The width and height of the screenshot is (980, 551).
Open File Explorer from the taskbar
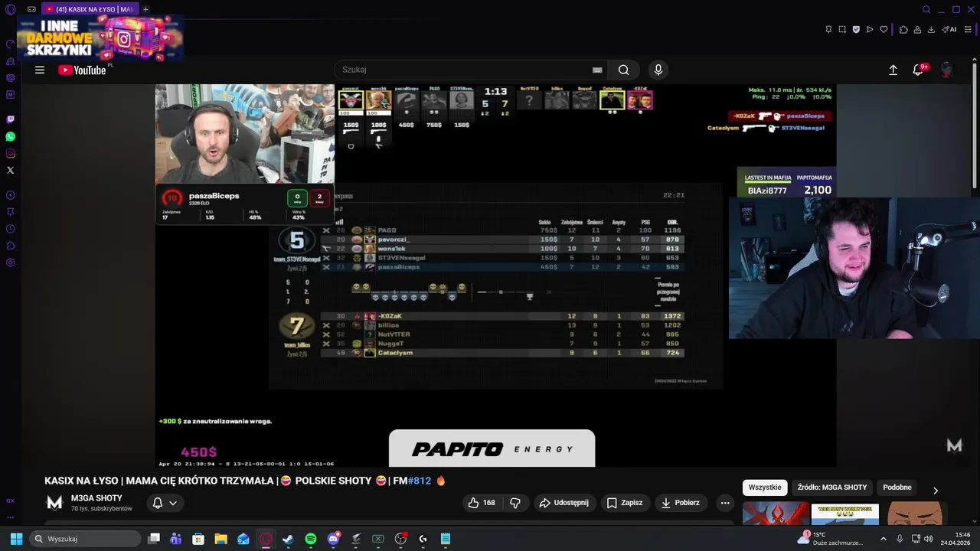[220, 539]
